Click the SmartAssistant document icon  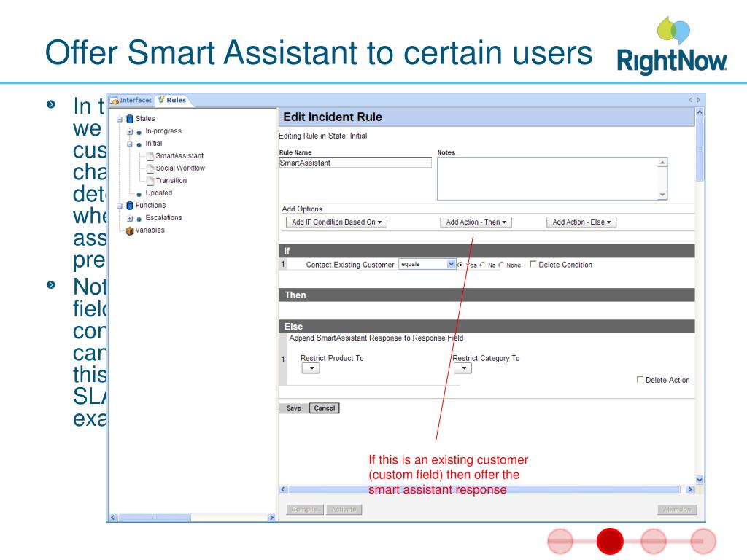point(150,156)
